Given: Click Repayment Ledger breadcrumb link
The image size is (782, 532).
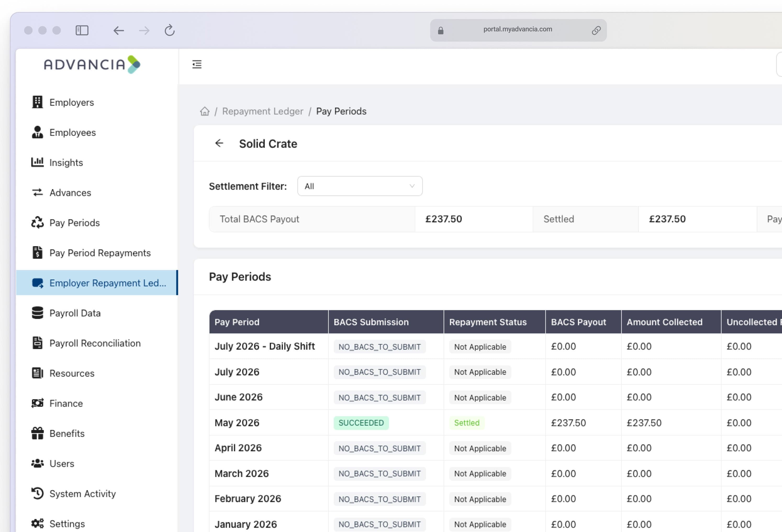Looking at the screenshot, I should (x=262, y=111).
